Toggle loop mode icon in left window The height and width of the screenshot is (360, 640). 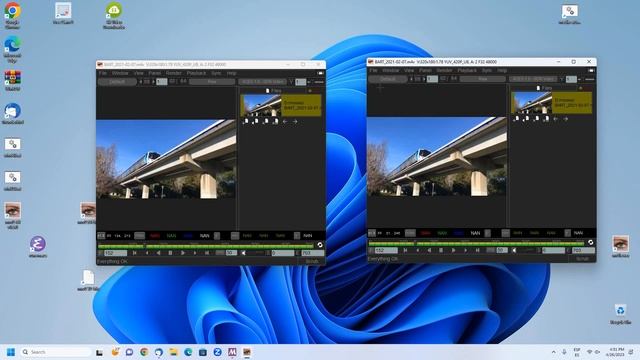tap(320, 245)
